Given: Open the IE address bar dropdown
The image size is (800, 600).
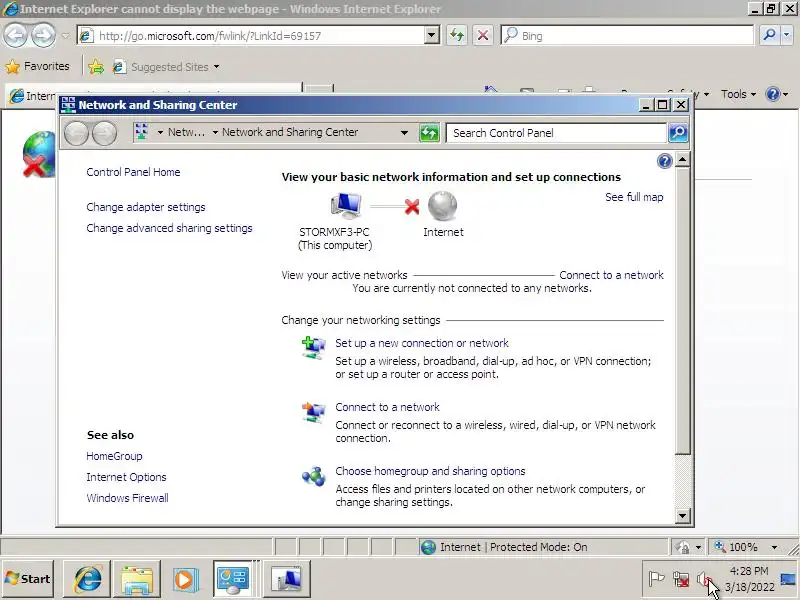Looking at the screenshot, I should pyautogui.click(x=432, y=35).
